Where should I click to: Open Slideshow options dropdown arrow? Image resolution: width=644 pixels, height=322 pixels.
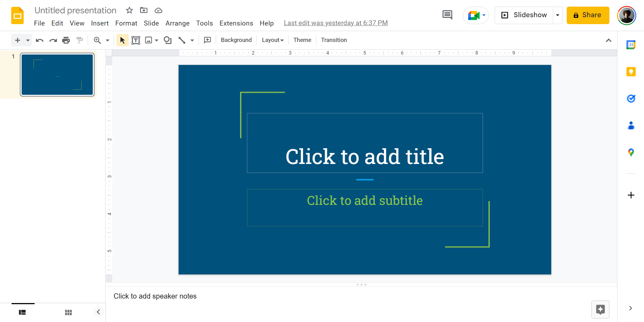point(558,15)
